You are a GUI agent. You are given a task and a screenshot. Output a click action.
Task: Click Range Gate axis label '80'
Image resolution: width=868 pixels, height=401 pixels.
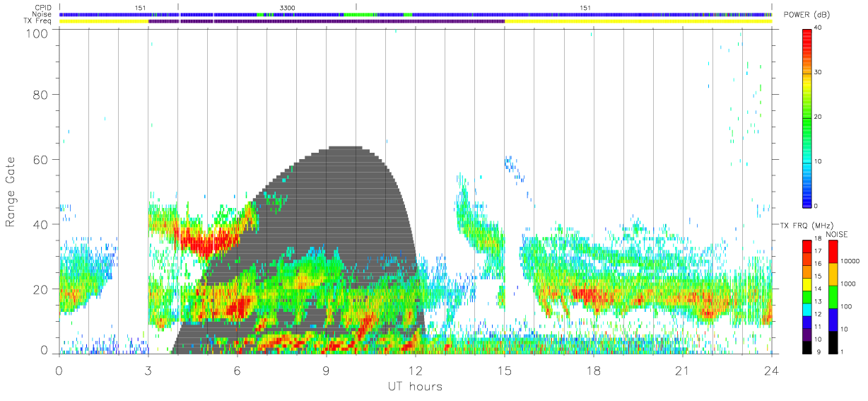[41, 95]
